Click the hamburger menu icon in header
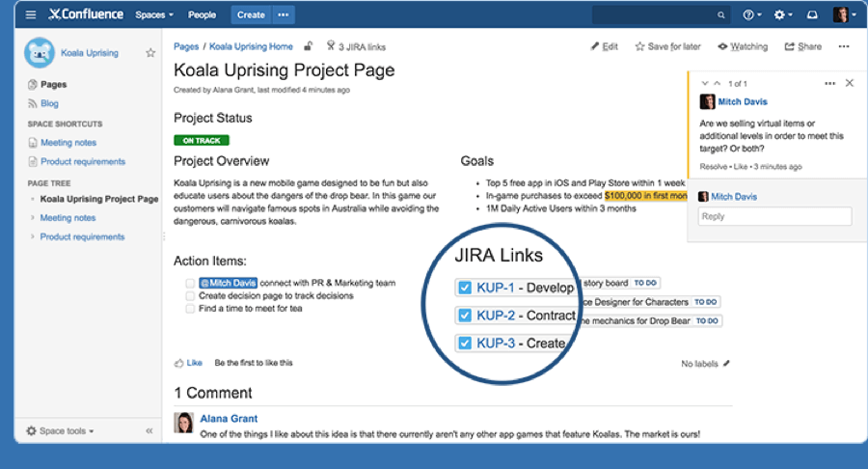The width and height of the screenshot is (868, 469). click(x=31, y=14)
